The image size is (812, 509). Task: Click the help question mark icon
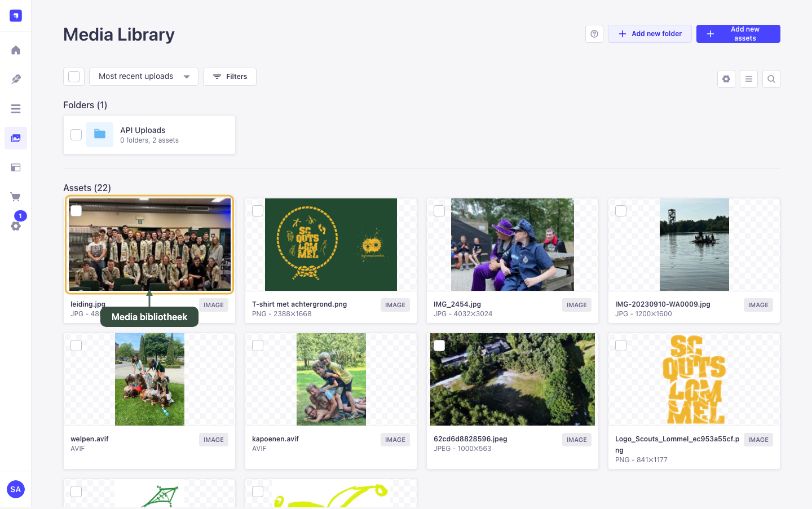pyautogui.click(x=594, y=34)
